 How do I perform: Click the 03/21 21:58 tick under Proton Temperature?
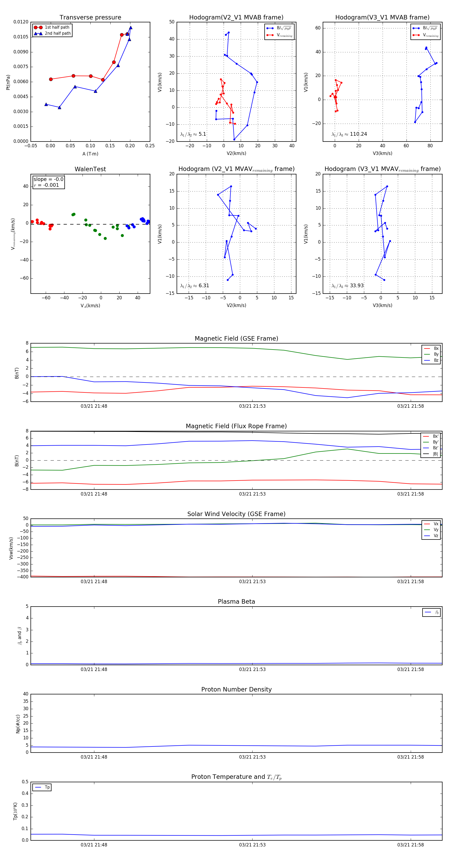tap(410, 844)
